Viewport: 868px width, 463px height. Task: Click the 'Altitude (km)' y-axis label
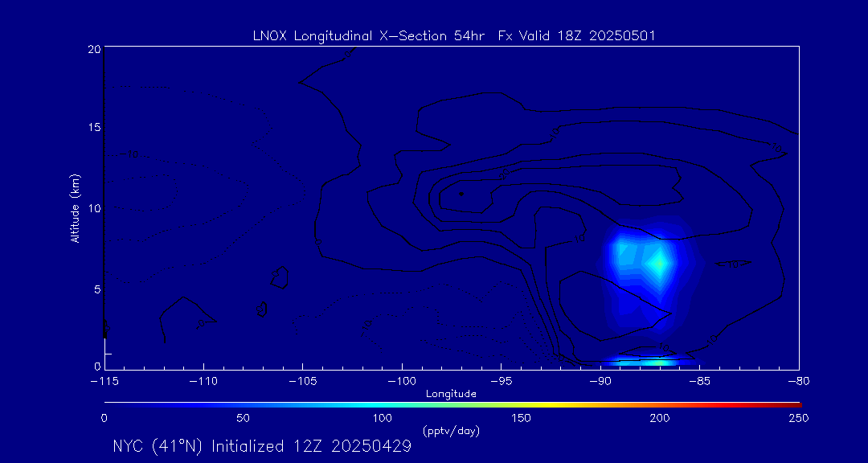point(75,207)
